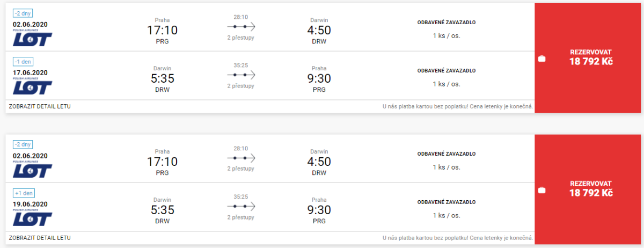Click suitcase icon in second red reservation panel
The width and height of the screenshot is (644, 248).
541,190
